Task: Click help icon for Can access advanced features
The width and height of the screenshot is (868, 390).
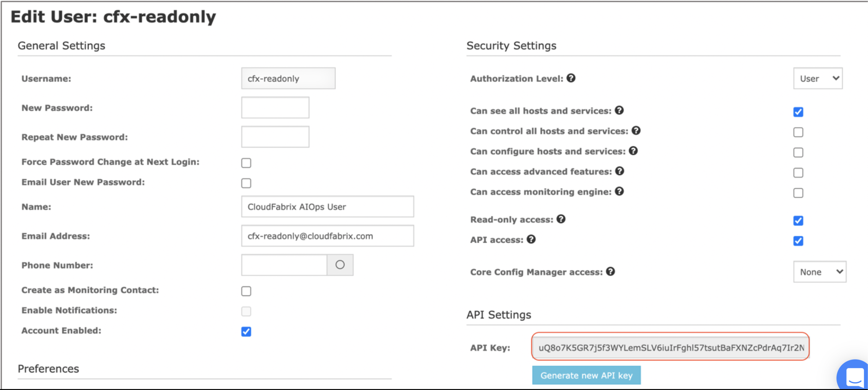Action: pyautogui.click(x=619, y=171)
